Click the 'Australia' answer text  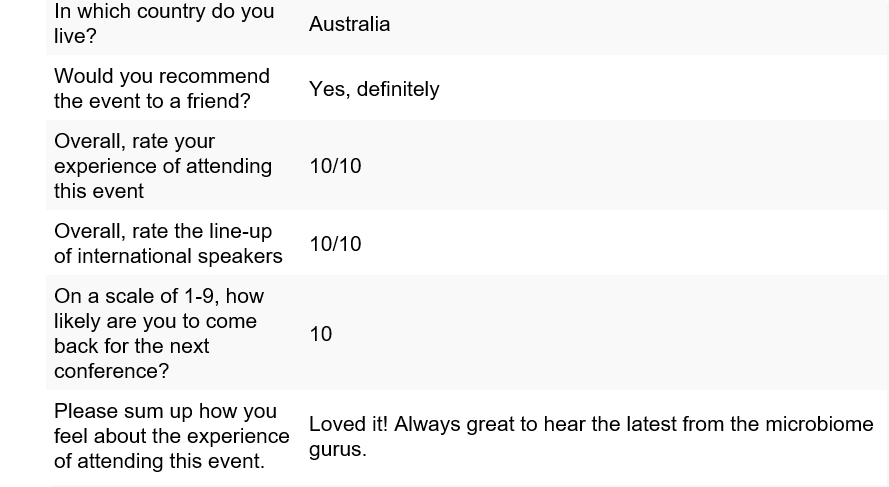pyautogui.click(x=349, y=24)
